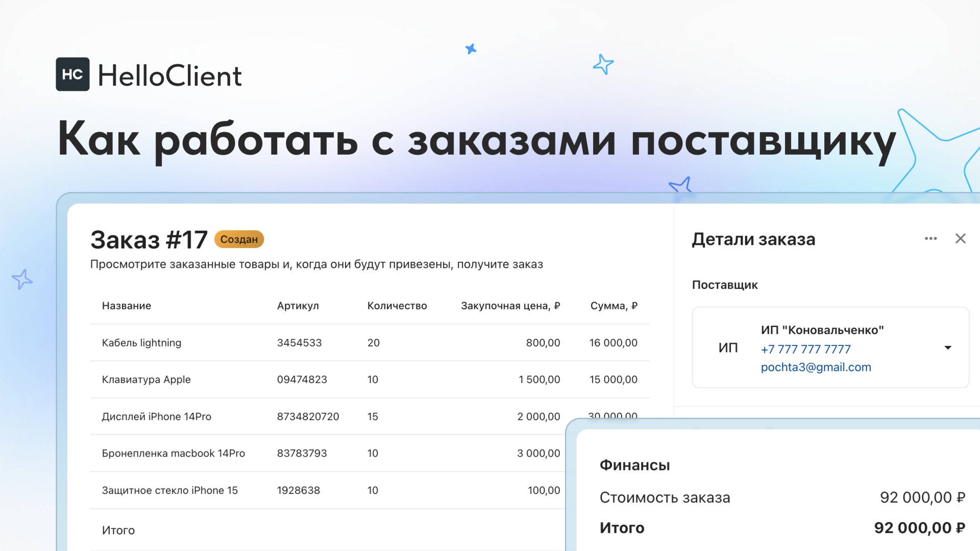This screenshot has height=551, width=980.
Task: Click the Количество column header
Action: tap(397, 306)
